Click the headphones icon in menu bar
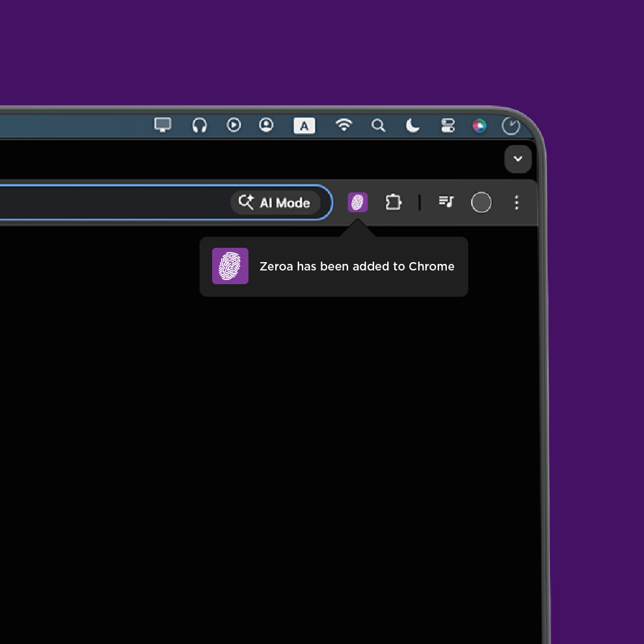 click(x=200, y=125)
